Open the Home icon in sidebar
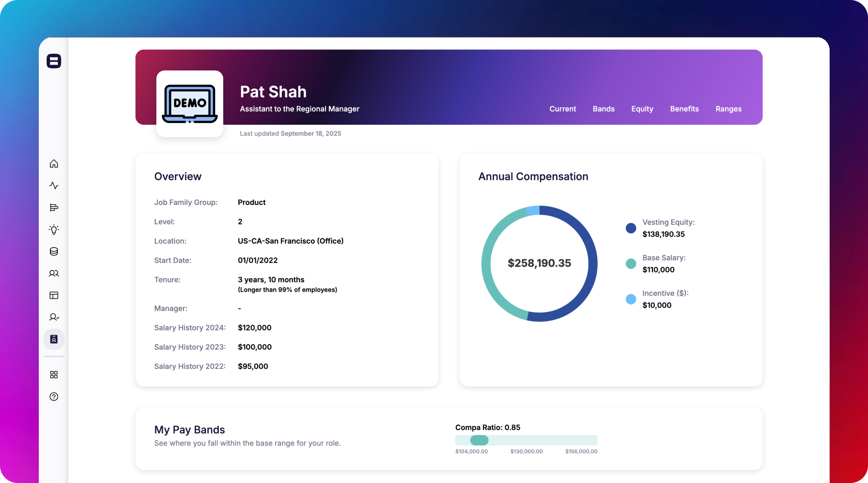This screenshot has width=868, height=483. 54,164
